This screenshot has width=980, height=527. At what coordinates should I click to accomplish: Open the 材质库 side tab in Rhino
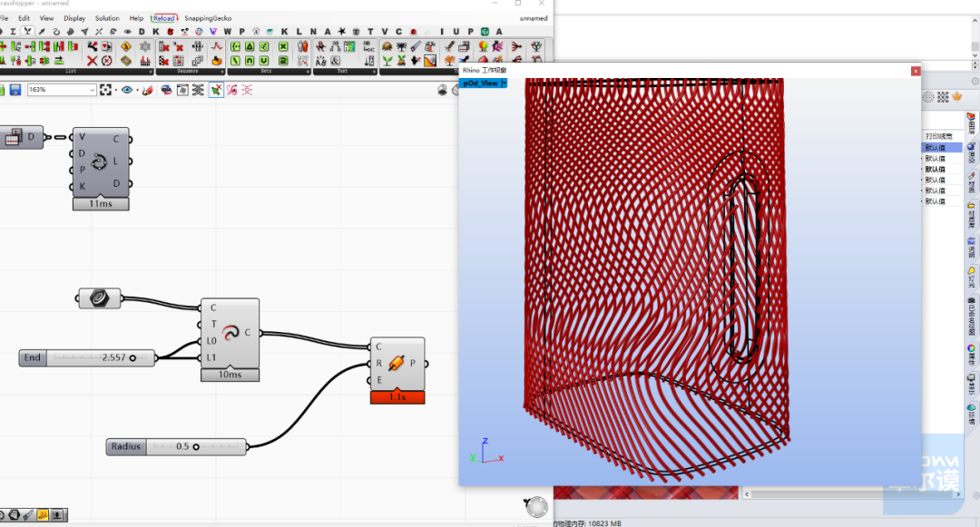[971, 216]
